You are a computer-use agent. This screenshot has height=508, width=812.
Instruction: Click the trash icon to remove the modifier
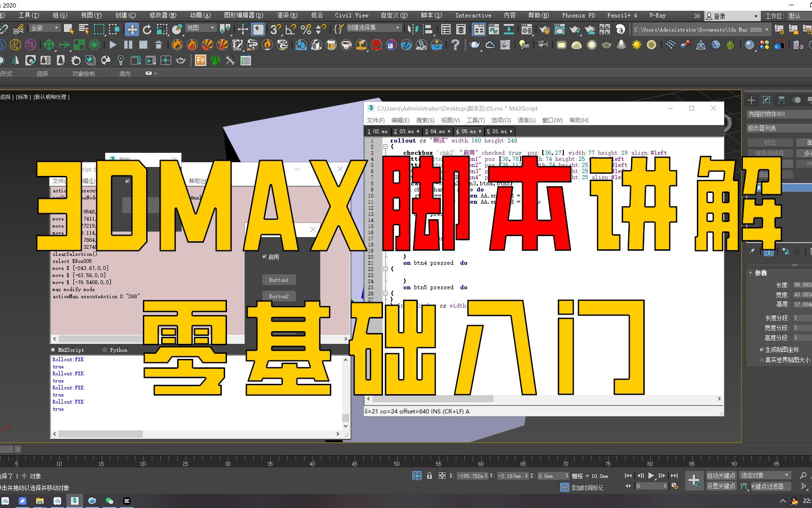[x=797, y=253]
